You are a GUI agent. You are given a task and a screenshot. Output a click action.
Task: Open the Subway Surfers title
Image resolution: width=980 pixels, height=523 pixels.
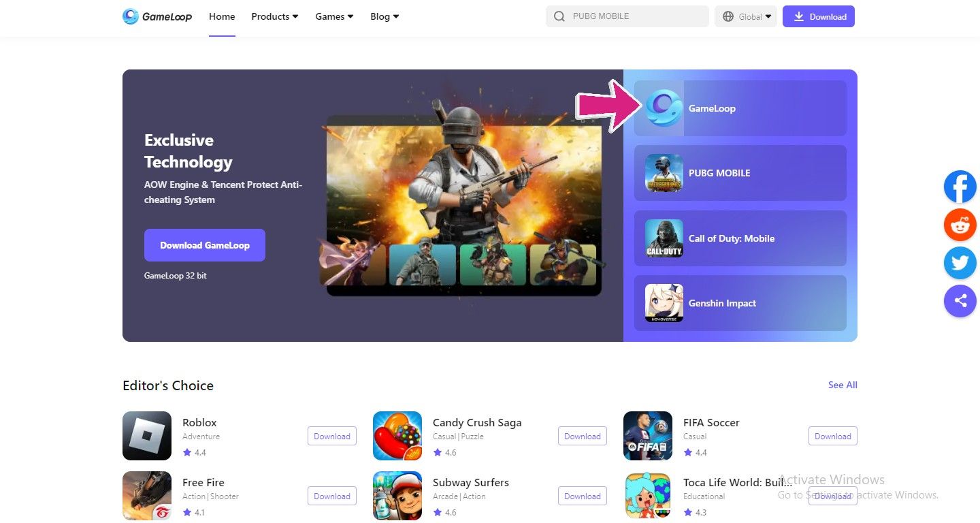(x=471, y=482)
